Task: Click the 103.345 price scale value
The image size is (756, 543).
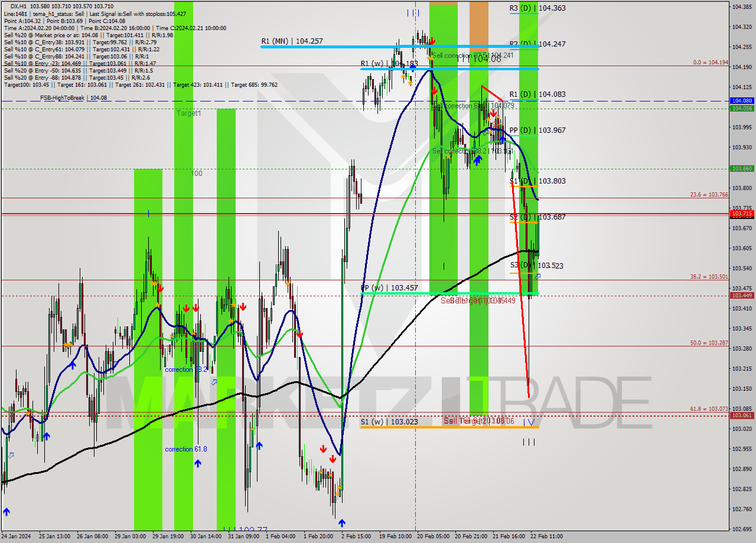Action: [x=741, y=328]
